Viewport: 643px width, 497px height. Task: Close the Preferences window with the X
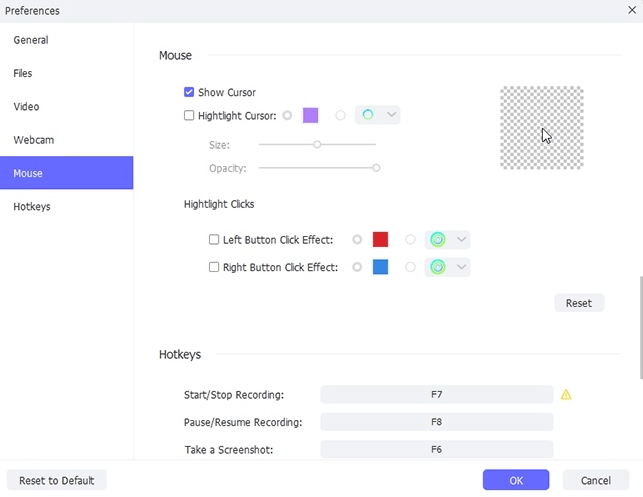632,10
